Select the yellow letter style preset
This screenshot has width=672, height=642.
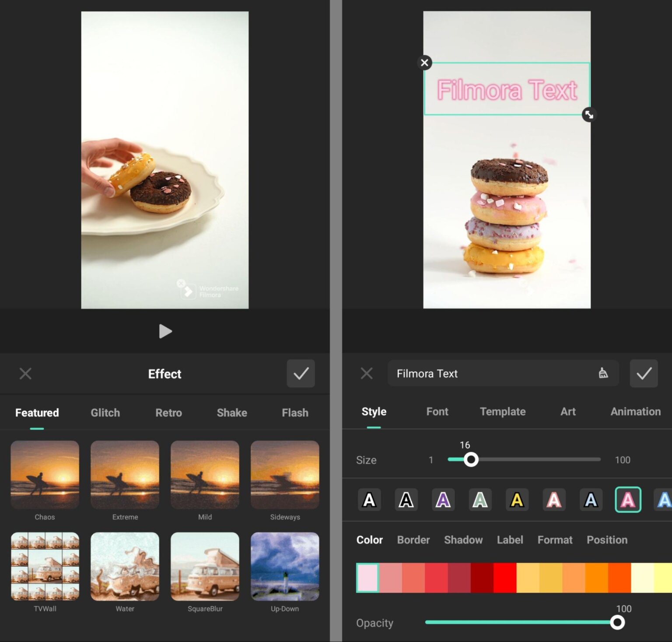517,499
